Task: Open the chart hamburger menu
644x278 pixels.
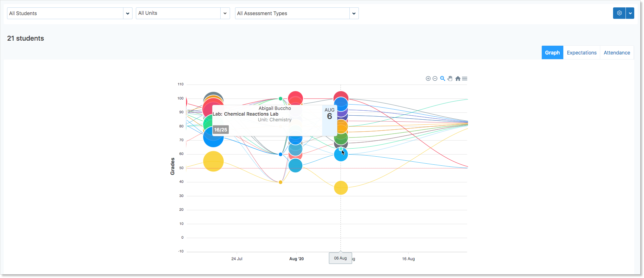Action: pyautogui.click(x=465, y=79)
